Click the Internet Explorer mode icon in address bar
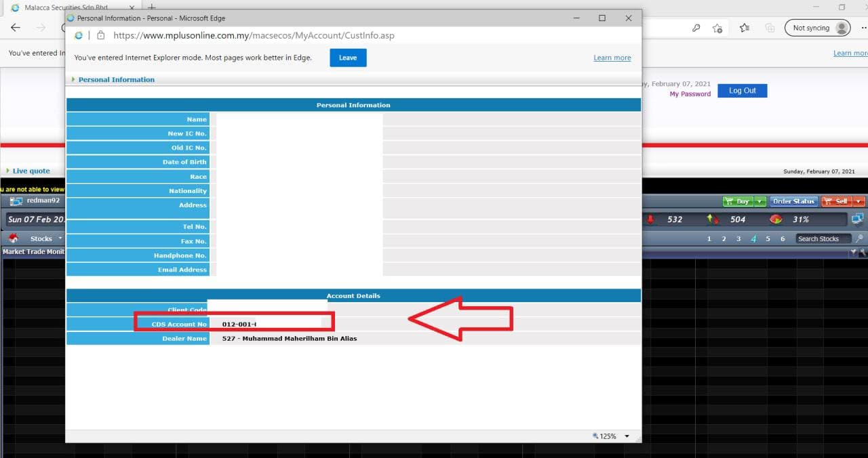 (79, 35)
